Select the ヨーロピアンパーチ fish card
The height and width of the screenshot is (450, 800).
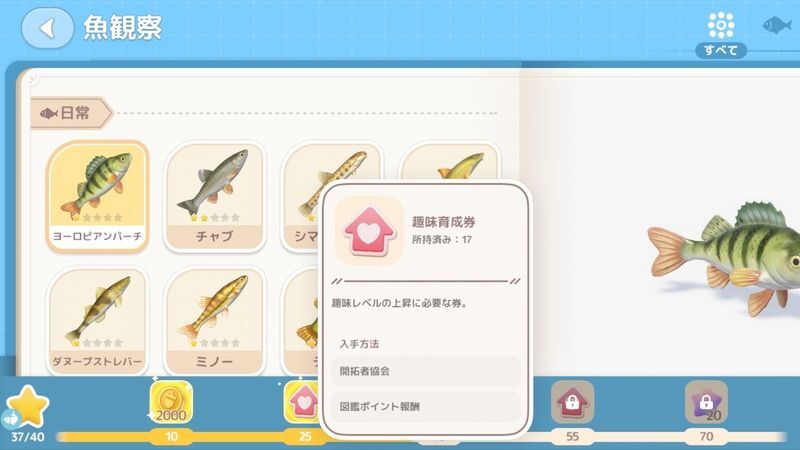pos(97,196)
